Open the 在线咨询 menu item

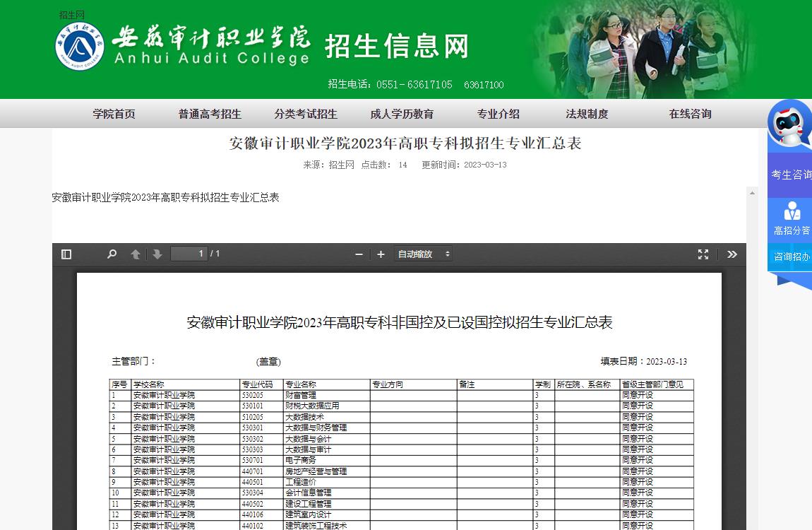(690, 114)
